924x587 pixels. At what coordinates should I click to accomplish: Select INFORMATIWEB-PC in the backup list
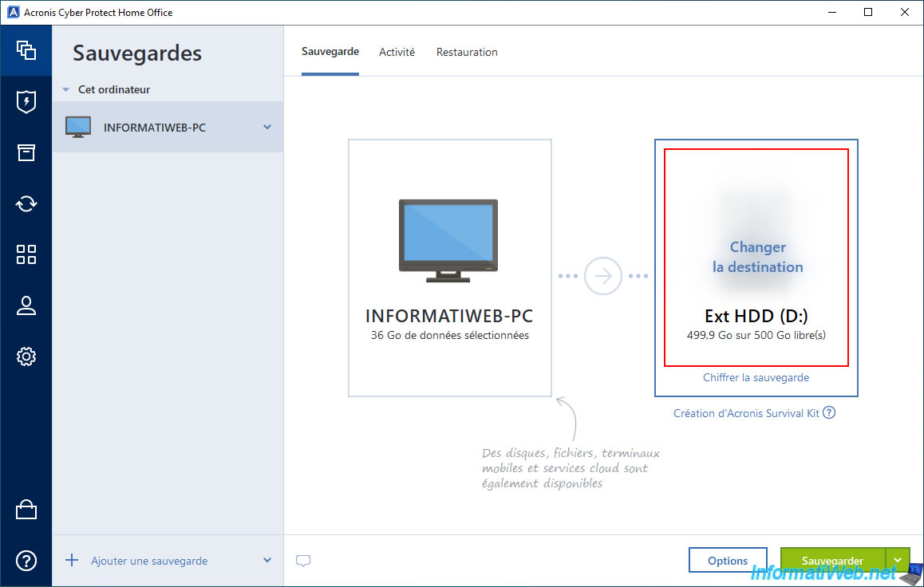pos(168,127)
